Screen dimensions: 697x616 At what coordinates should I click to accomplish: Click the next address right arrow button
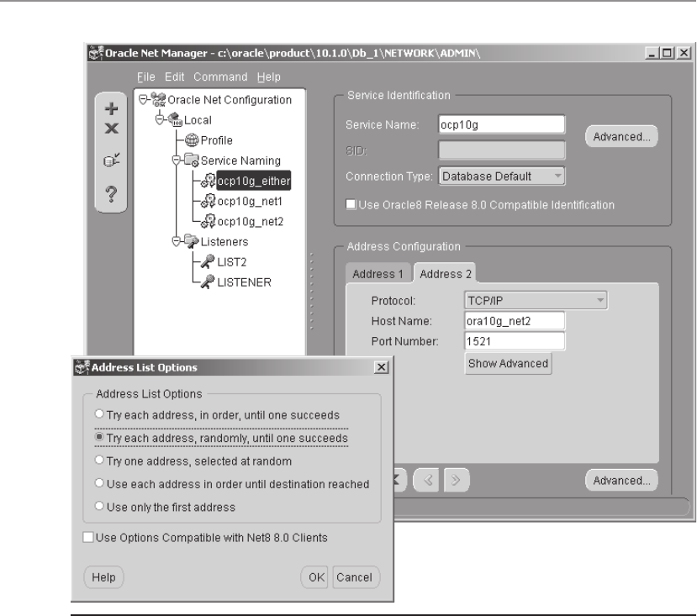[457, 480]
